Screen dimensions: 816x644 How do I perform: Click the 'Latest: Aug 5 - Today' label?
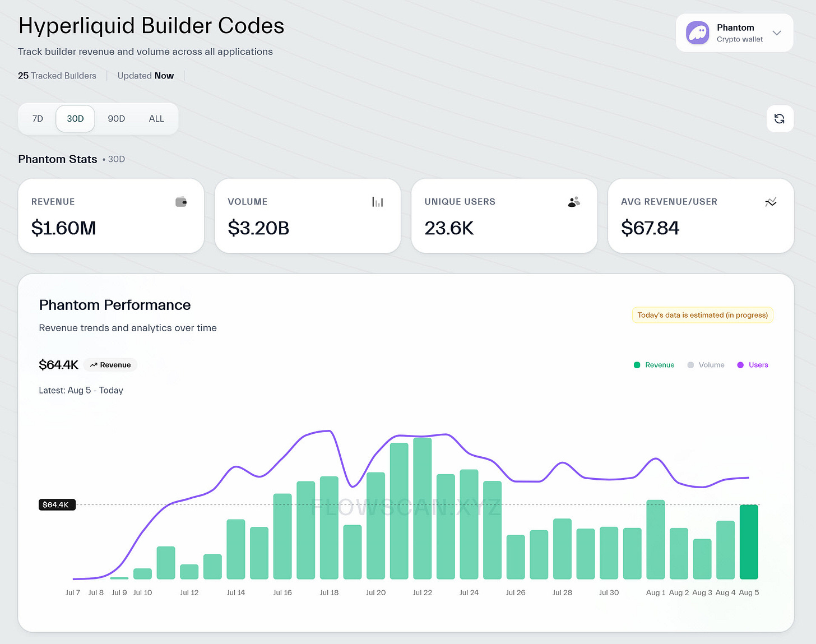tap(81, 390)
